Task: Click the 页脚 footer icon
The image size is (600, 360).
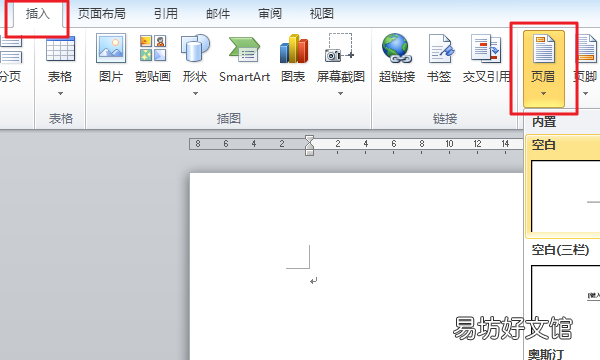Action: coord(586,49)
